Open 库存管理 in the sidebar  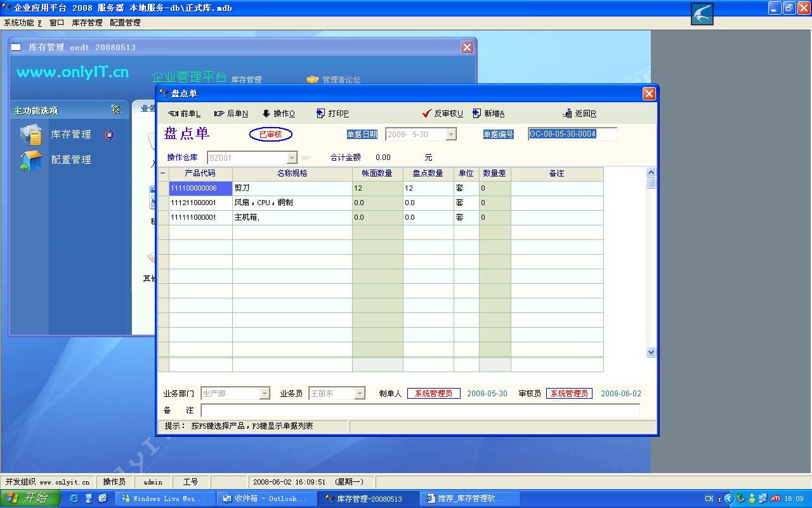70,135
